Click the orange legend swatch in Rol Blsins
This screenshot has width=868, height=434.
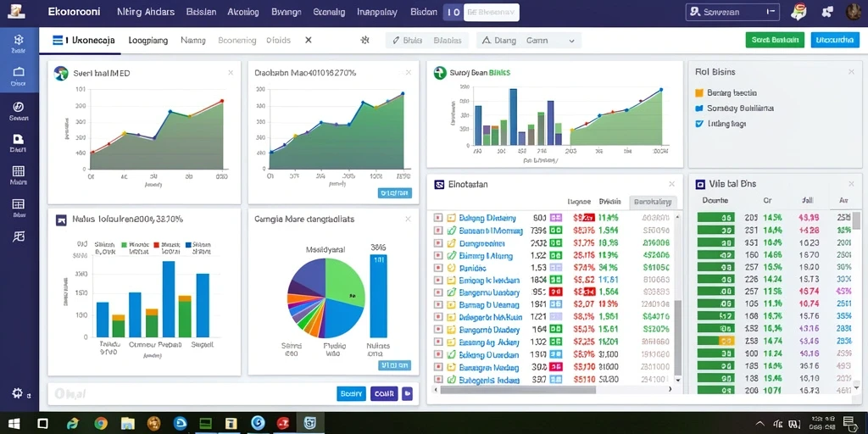coord(698,93)
